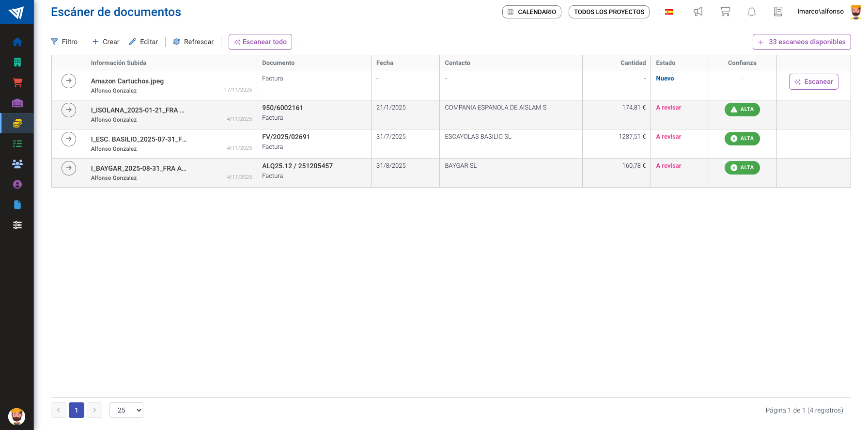Image resolution: width=868 pixels, height=430 pixels.
Task: Open the Filtro filter option
Action: pos(64,42)
